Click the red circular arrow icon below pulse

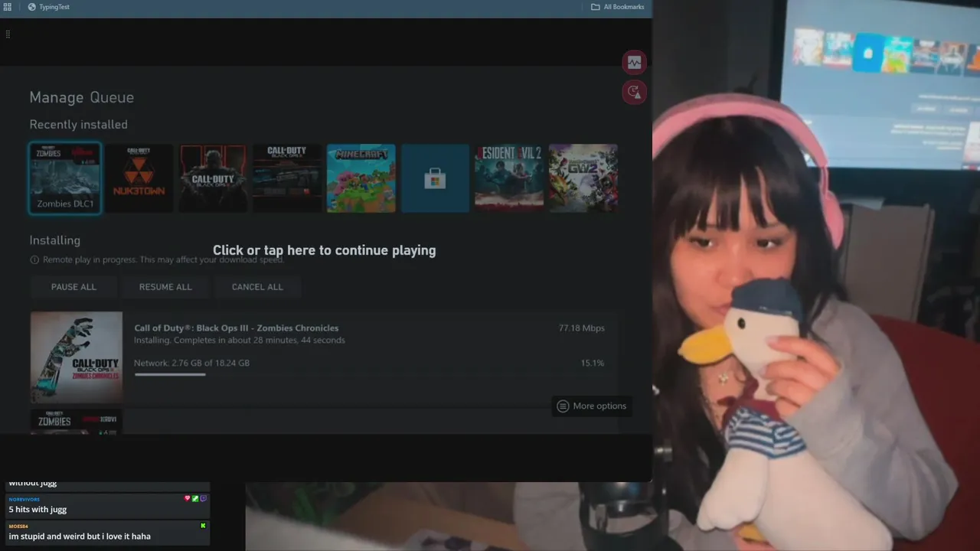click(634, 93)
